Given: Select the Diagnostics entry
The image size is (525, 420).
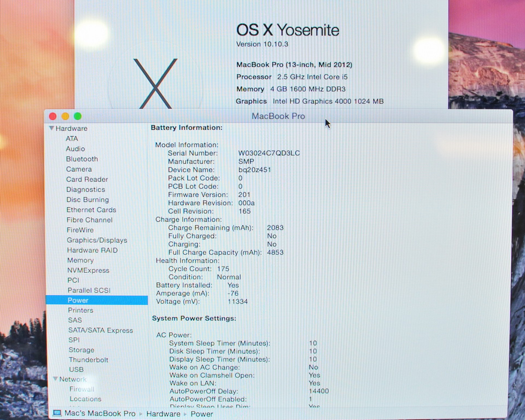Looking at the screenshot, I should [x=86, y=190].
